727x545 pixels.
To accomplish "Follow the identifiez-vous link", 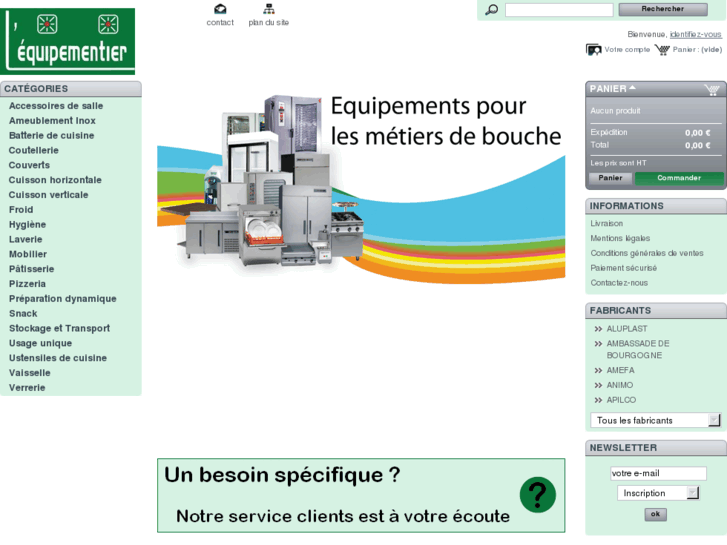I will [x=695, y=34].
